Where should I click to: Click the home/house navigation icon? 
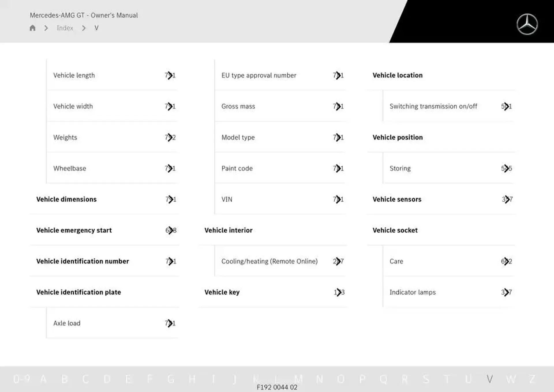[x=32, y=28]
